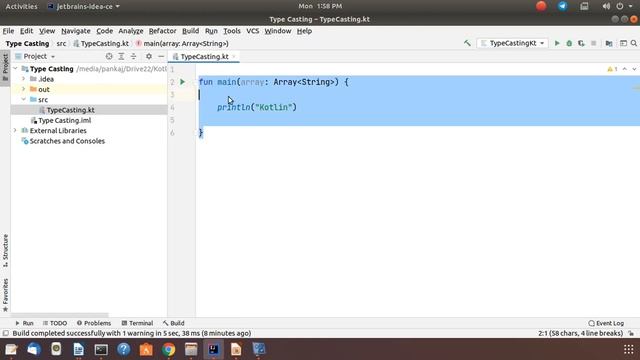The height and width of the screenshot is (360, 640).
Task: Click the red recording indicator in the top bar
Action: [541, 6]
